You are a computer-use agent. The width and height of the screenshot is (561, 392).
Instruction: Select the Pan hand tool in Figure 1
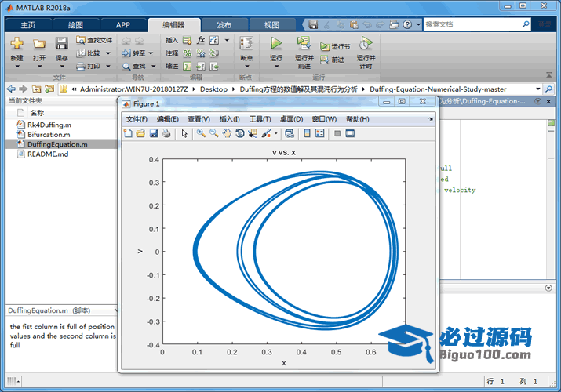(227, 133)
